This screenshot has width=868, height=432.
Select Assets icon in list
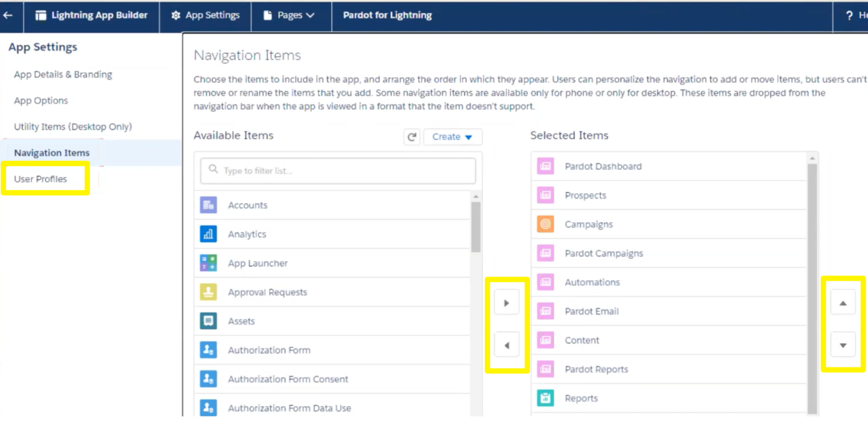pyautogui.click(x=209, y=321)
